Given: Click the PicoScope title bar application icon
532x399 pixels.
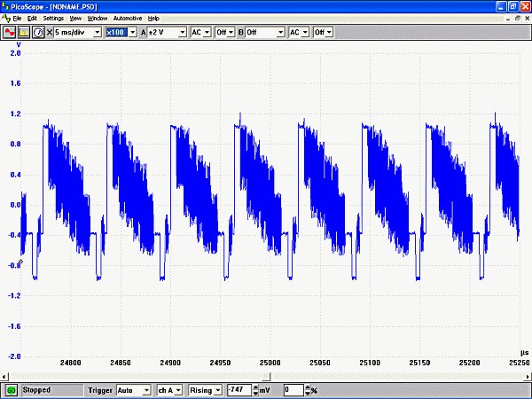Looking at the screenshot, I should point(5,6).
